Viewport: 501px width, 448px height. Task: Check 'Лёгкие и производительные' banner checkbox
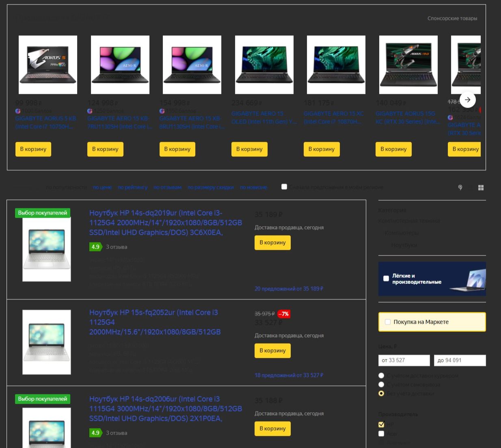[386, 279]
